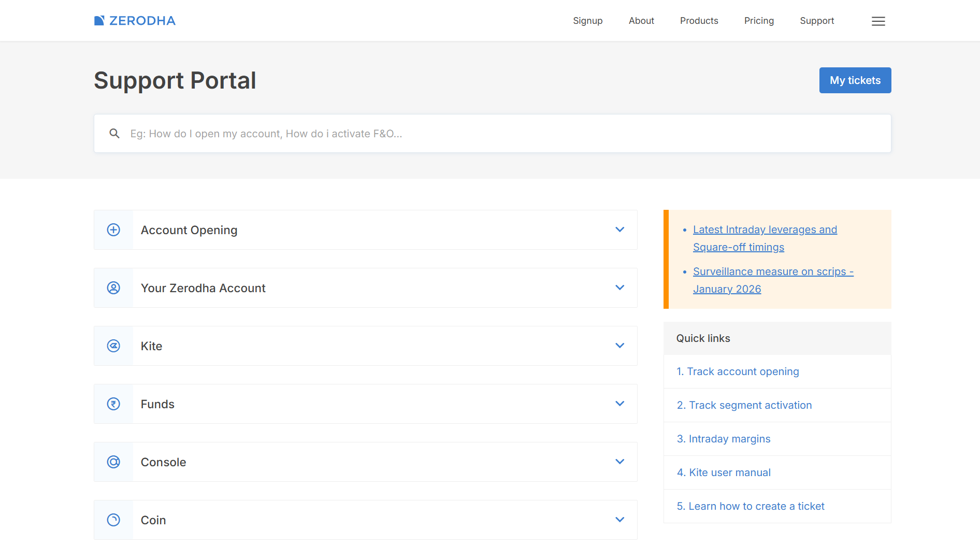The height and width of the screenshot is (559, 980).
Task: Open the Products nav item
Action: click(x=699, y=21)
